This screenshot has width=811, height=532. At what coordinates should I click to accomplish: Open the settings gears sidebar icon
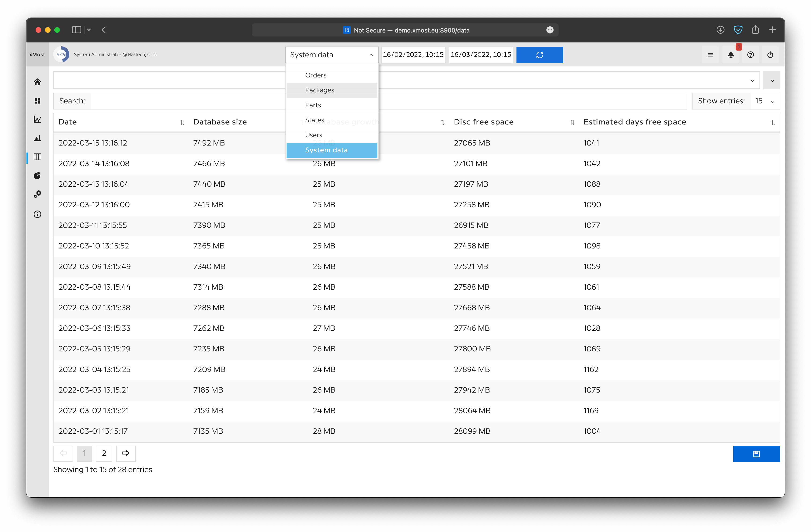(x=37, y=194)
